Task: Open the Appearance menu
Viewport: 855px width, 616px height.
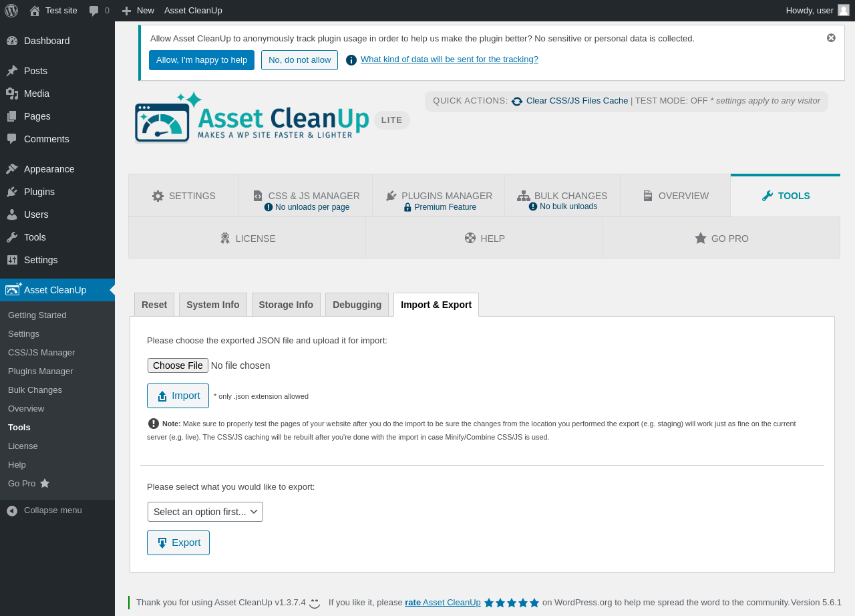Action: [x=57, y=169]
